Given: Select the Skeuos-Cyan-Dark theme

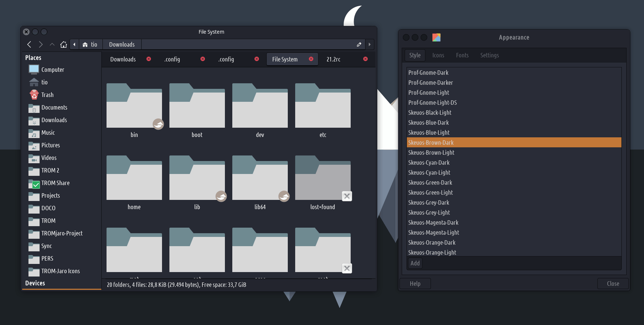Looking at the screenshot, I should [x=429, y=162].
